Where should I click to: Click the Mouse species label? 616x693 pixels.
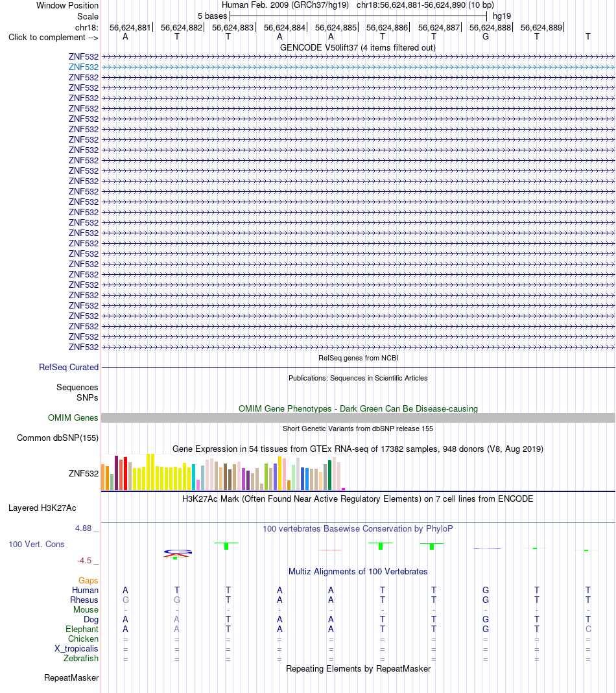(86, 610)
